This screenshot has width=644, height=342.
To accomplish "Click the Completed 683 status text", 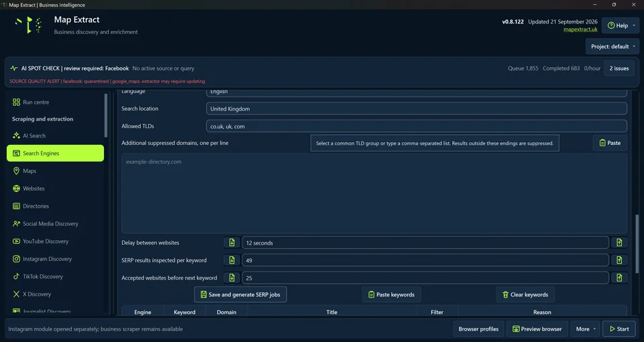I will point(561,68).
